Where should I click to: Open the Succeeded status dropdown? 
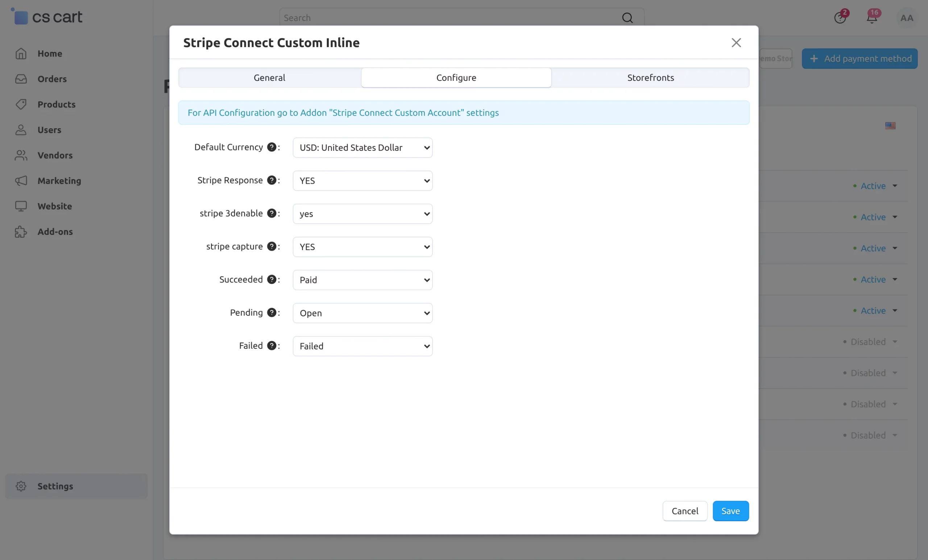pyautogui.click(x=363, y=280)
